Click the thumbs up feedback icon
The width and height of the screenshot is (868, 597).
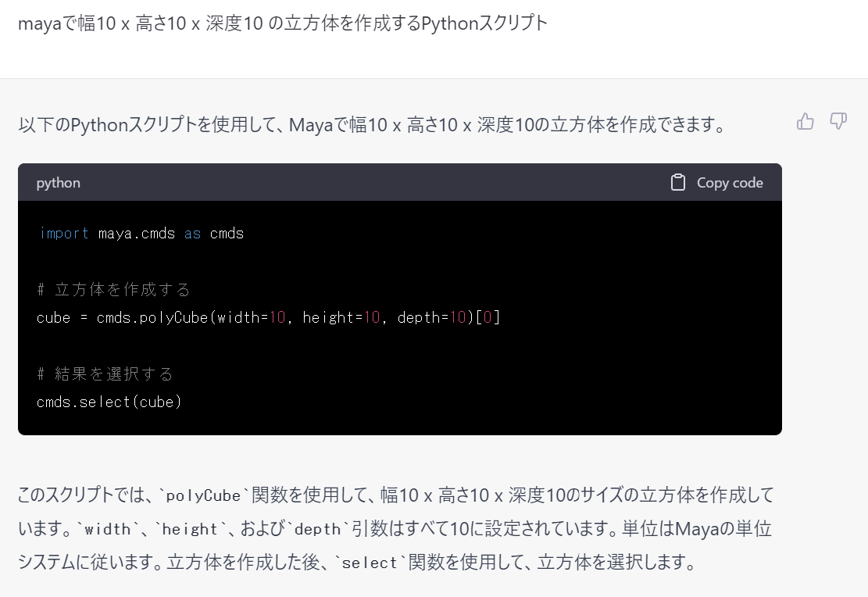tap(805, 121)
